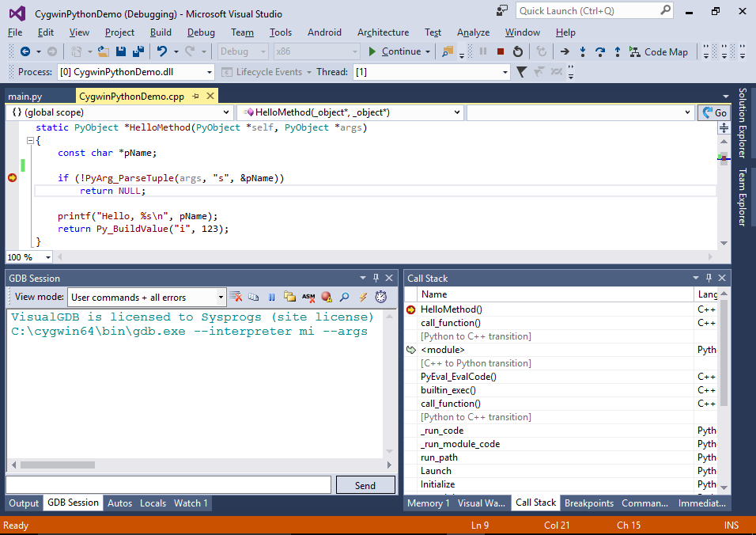Stop debugging with the red square
Viewport: 756px width, 535px height.
[x=501, y=51]
